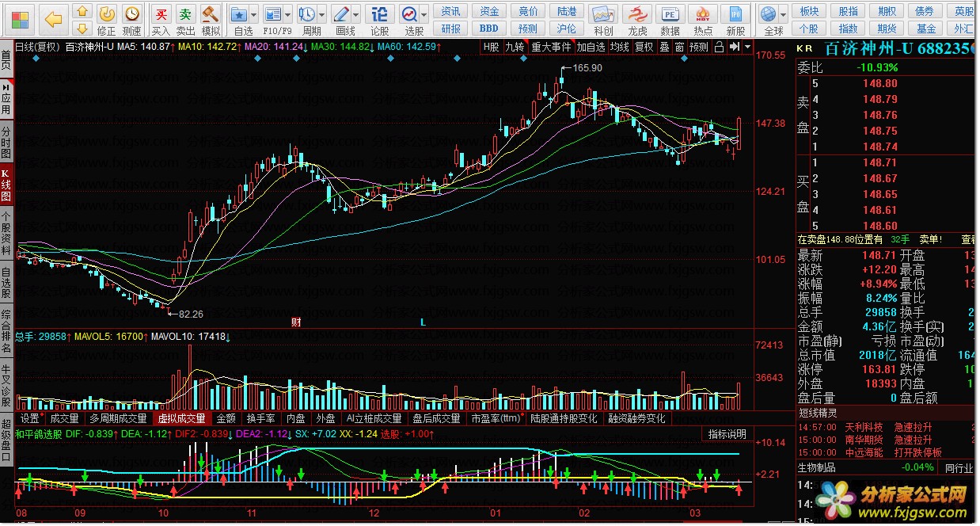Select the 融资融券变化 indicator tab
980x526 pixels.
(x=637, y=418)
